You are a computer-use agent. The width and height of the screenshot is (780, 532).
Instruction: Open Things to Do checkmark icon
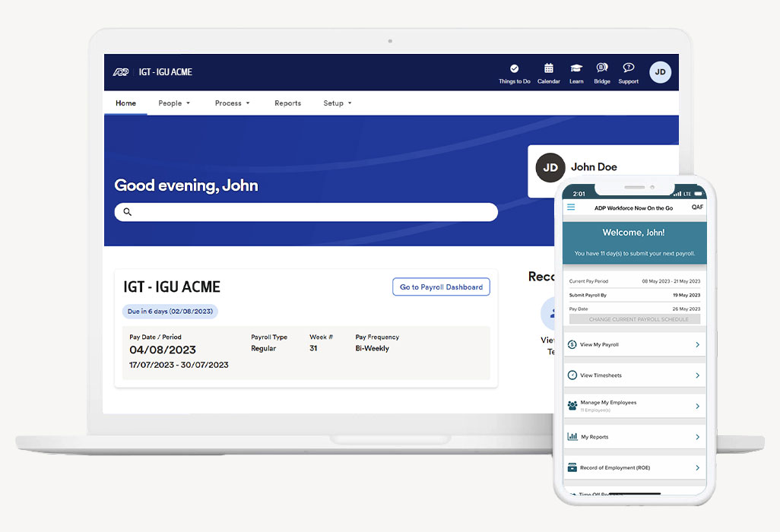[x=515, y=68]
